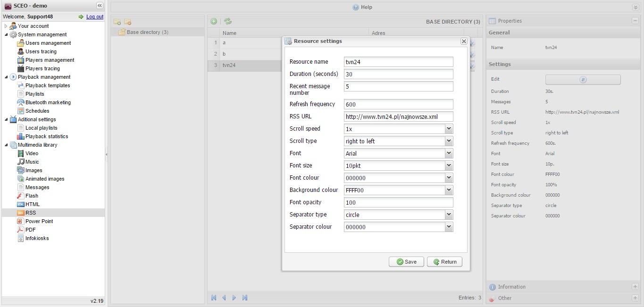Screen dimensions: 644x307
Task: Open the Infokiosks icon
Action: point(21,238)
